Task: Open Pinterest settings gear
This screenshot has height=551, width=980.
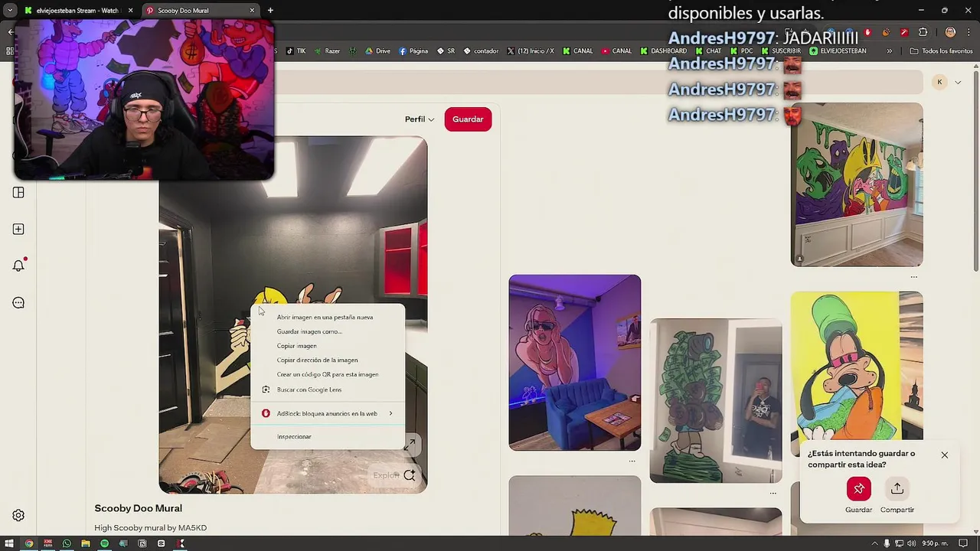Action: pyautogui.click(x=18, y=516)
